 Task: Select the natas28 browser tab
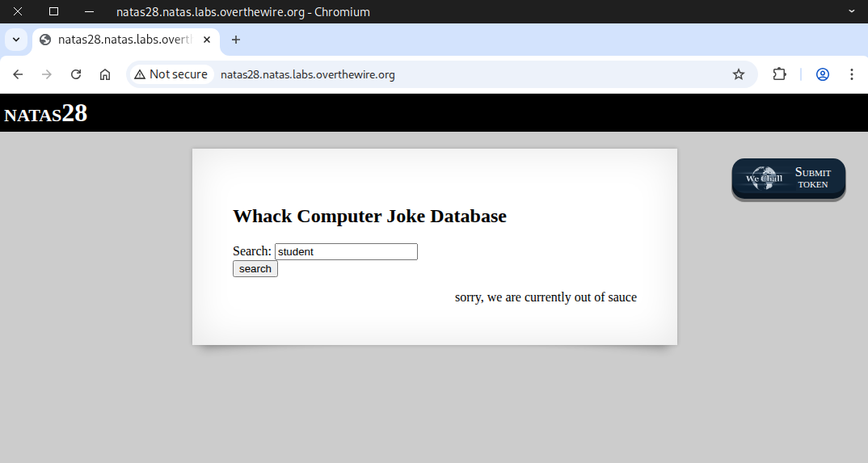pos(121,40)
